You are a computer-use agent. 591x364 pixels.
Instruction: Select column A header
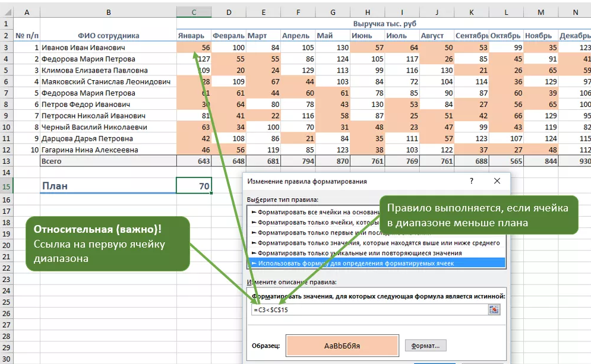point(27,12)
